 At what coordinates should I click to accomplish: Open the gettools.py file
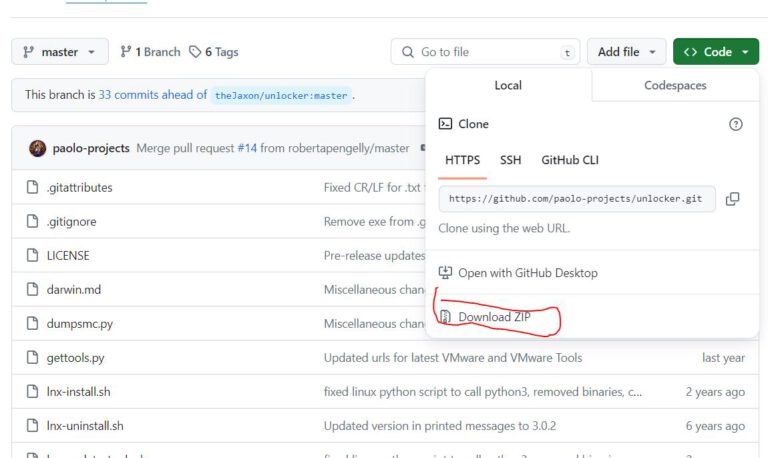(x=75, y=358)
